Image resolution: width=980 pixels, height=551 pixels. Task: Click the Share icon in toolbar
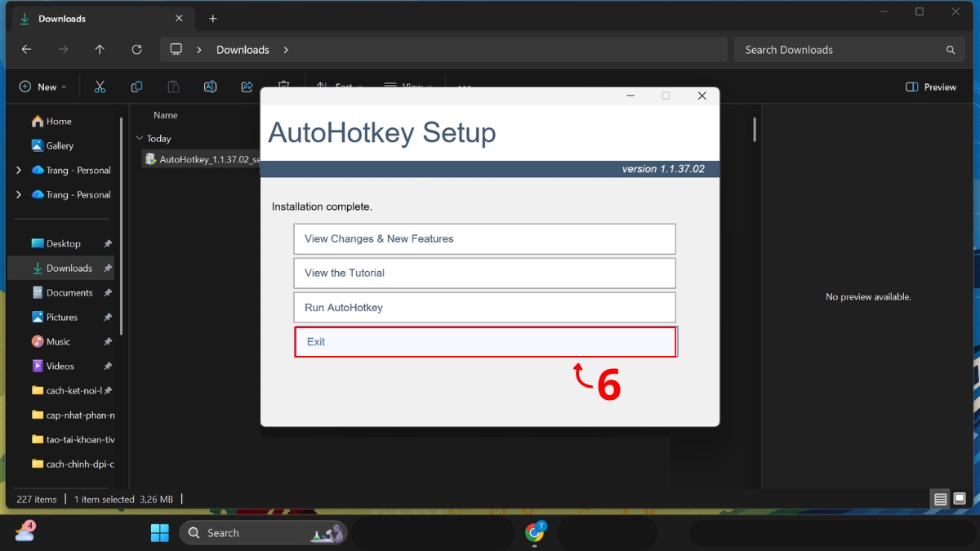click(247, 87)
